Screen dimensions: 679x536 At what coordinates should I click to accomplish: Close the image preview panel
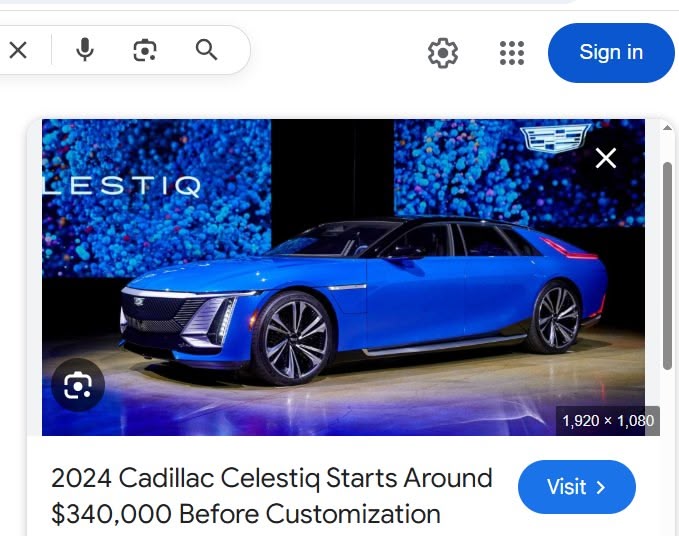606,158
